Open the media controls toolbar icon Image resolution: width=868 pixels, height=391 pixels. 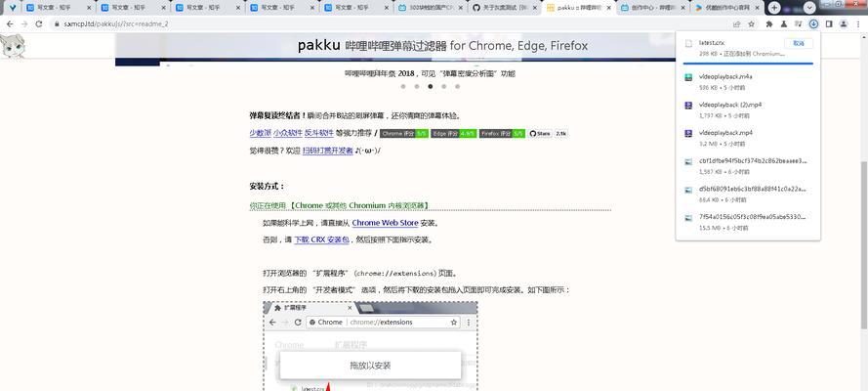[x=798, y=23]
